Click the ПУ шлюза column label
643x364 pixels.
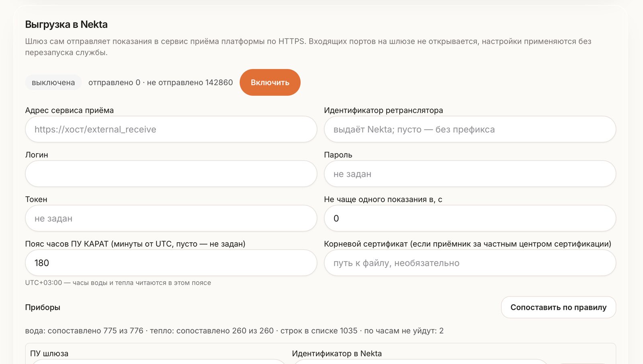pyautogui.click(x=49, y=354)
